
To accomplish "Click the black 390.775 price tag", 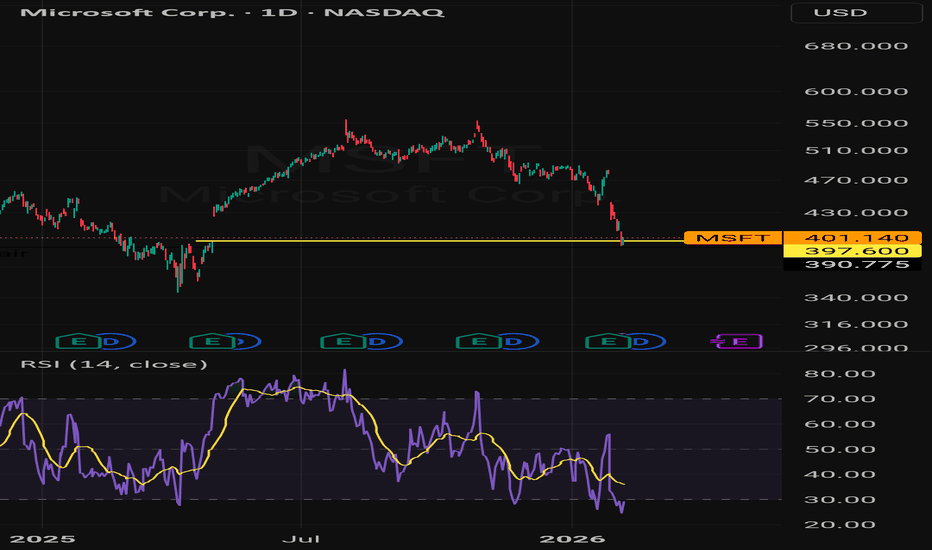I will point(853,264).
